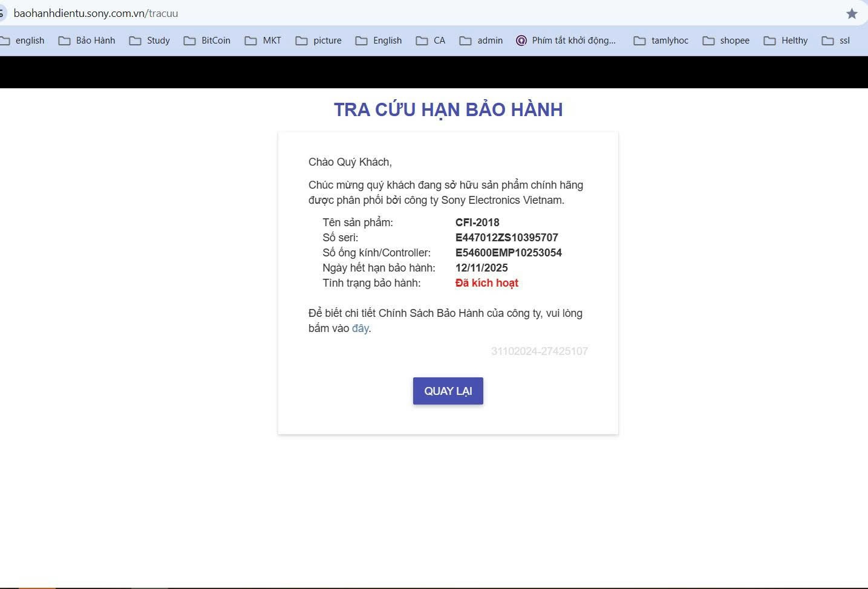Open the 'ssl' bookmark folder
Image resolution: width=868 pixels, height=589 pixels.
tap(837, 41)
